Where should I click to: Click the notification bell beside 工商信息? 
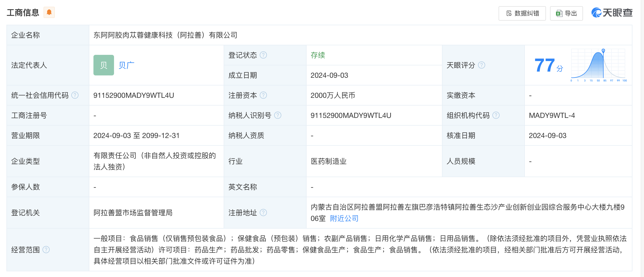click(50, 12)
